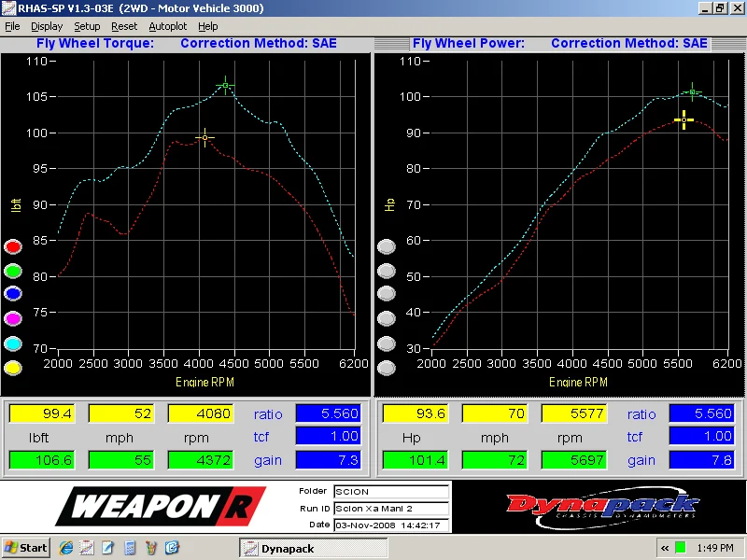Click the green torque peak marker
The width and height of the screenshot is (747, 560).
(225, 86)
